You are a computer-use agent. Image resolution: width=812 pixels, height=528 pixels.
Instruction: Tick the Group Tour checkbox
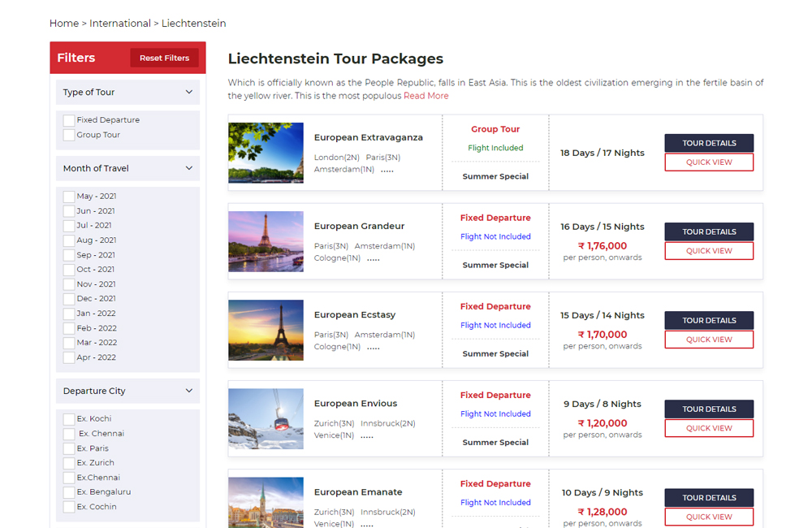point(69,135)
